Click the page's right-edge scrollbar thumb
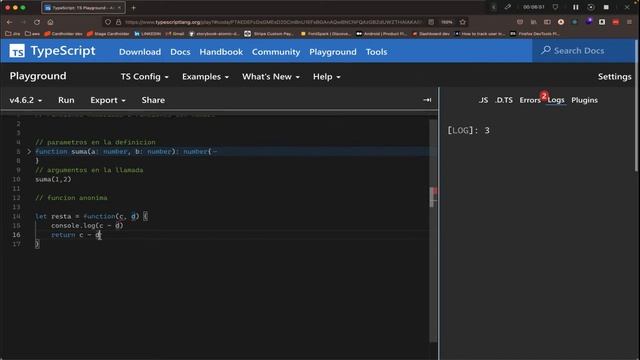Viewport: 640px width, 360px height. [637, 105]
